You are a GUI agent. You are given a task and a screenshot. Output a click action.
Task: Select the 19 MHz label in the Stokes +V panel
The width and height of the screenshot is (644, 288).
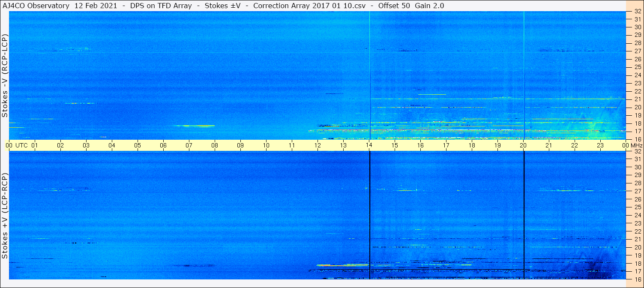click(x=637, y=255)
